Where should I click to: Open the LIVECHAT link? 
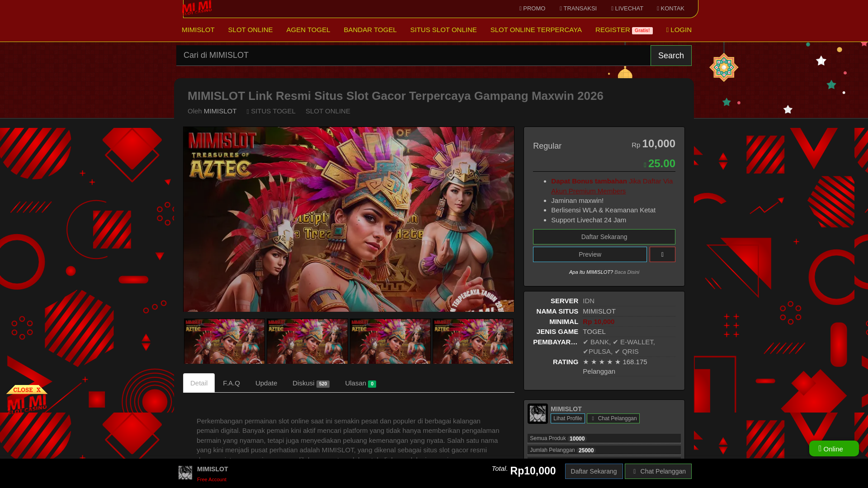[x=627, y=9]
